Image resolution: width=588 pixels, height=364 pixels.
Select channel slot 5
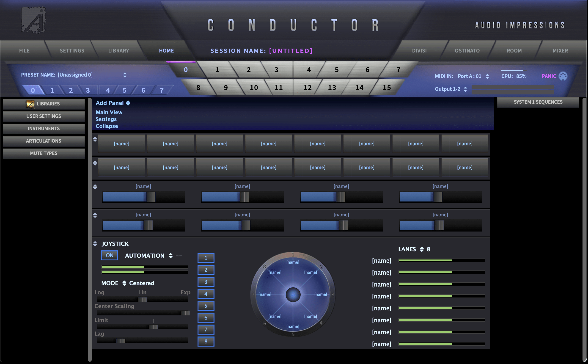tap(337, 70)
